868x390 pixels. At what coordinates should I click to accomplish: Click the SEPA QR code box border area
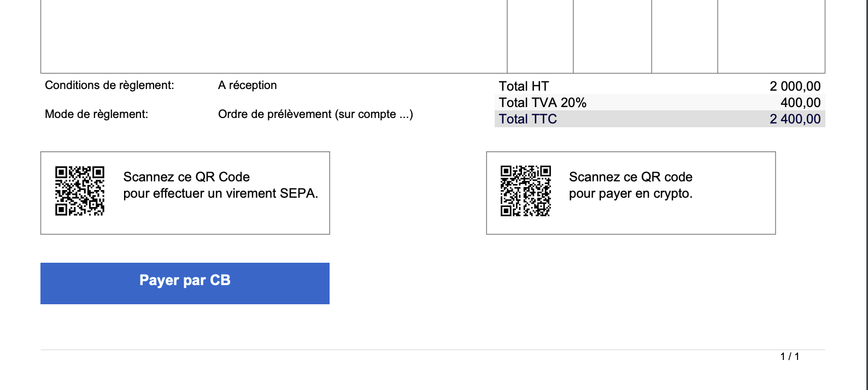coord(185,193)
